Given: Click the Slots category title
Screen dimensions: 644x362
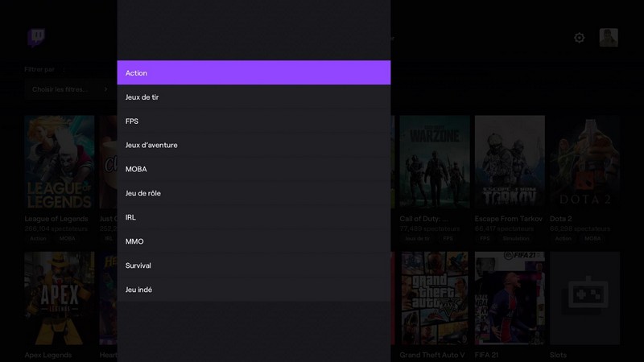Looking at the screenshot, I should [x=558, y=355].
